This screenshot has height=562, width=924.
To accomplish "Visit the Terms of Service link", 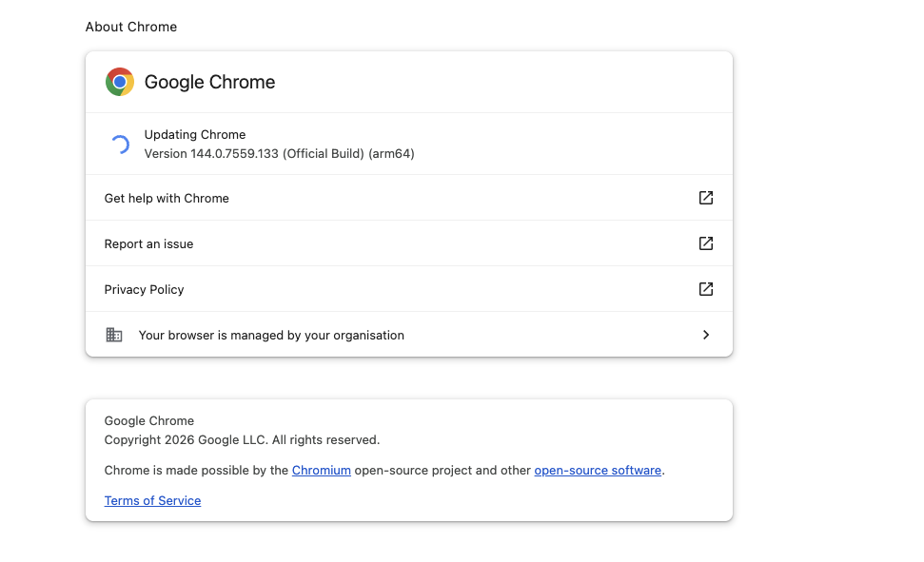I will tap(152, 501).
